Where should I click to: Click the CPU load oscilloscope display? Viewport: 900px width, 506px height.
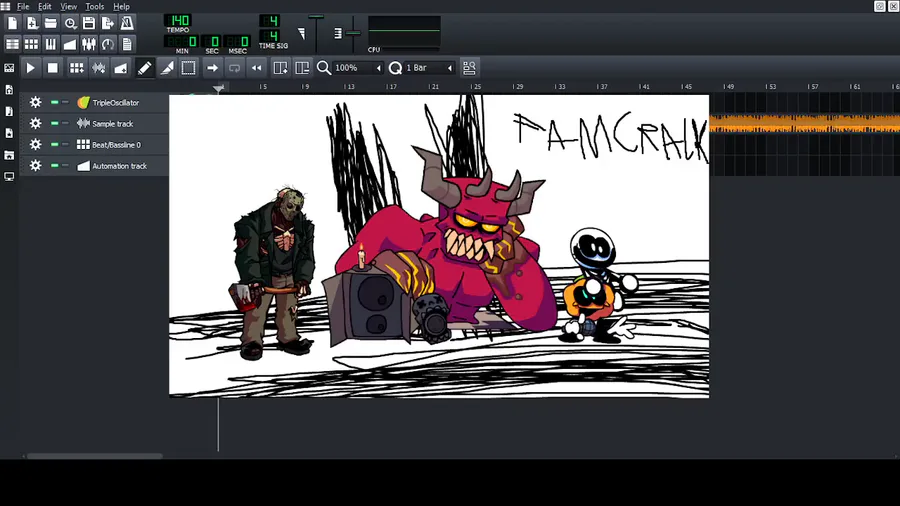tap(405, 31)
